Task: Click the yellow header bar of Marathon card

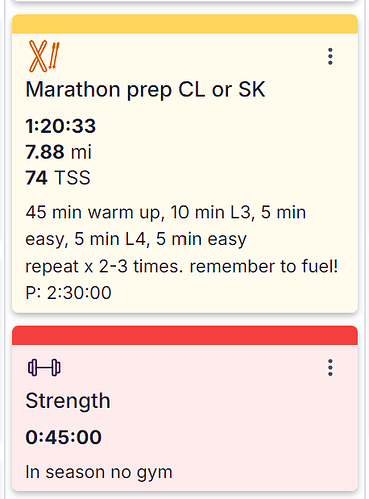Action: [x=185, y=24]
